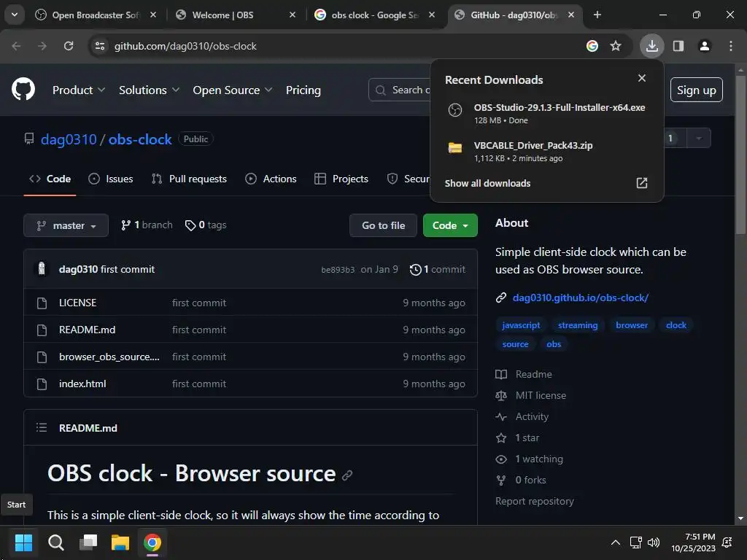Open Windows Start menu

(23, 542)
